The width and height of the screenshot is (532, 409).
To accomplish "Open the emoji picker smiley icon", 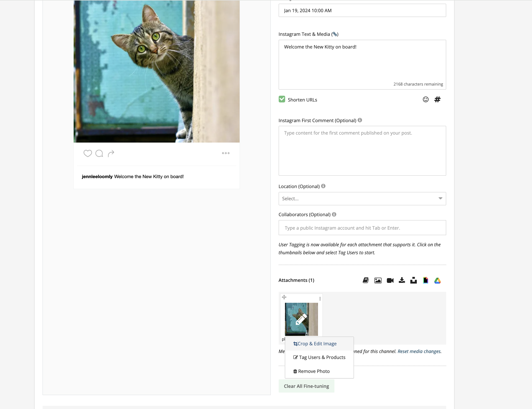I will pyautogui.click(x=426, y=100).
